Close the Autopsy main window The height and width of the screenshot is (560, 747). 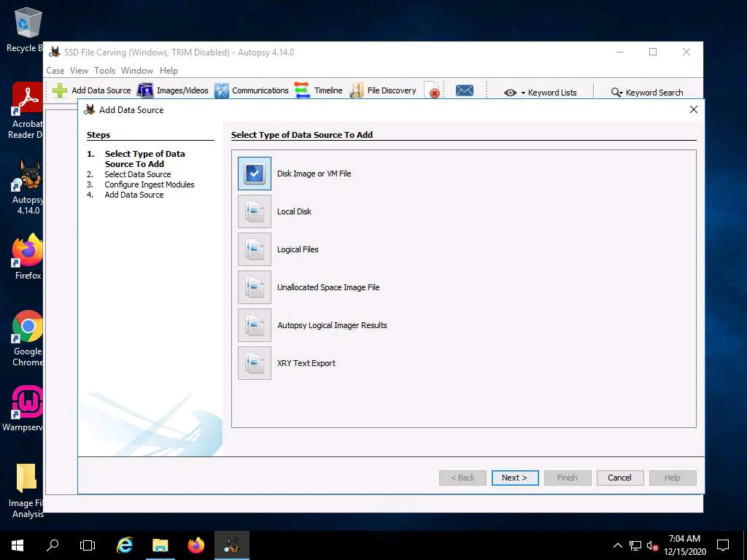(x=686, y=52)
